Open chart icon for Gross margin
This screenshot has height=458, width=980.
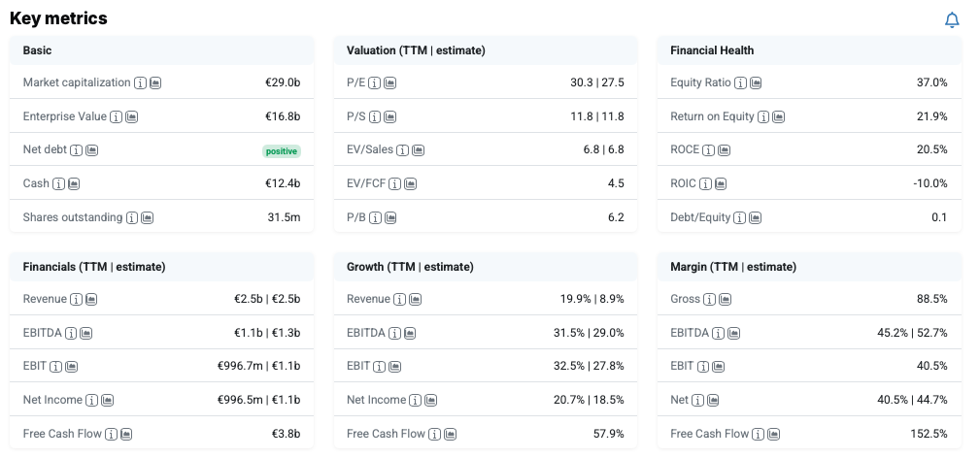click(x=725, y=300)
